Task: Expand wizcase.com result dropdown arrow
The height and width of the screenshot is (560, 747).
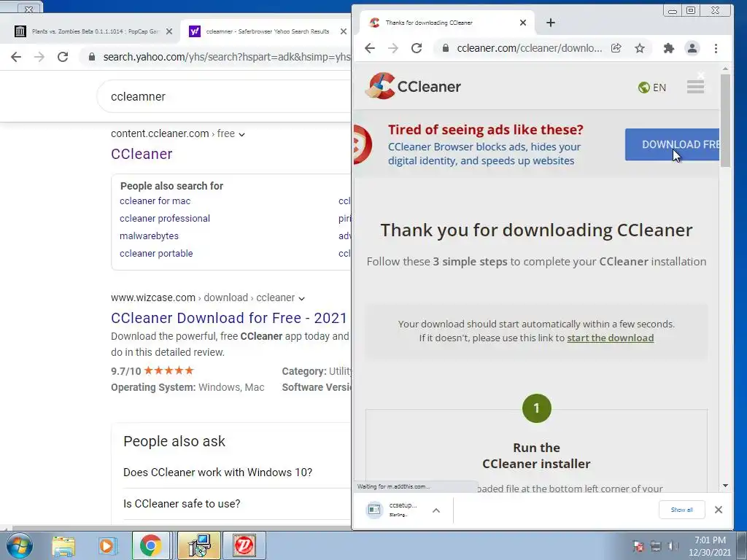Action: coord(301,298)
